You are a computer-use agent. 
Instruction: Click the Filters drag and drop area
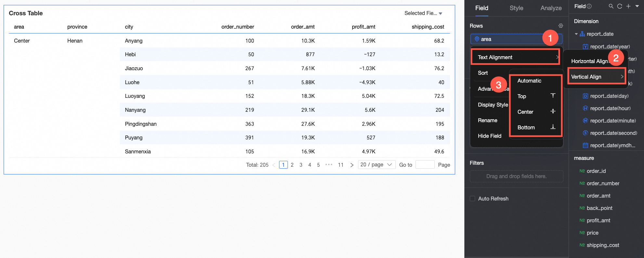click(516, 176)
